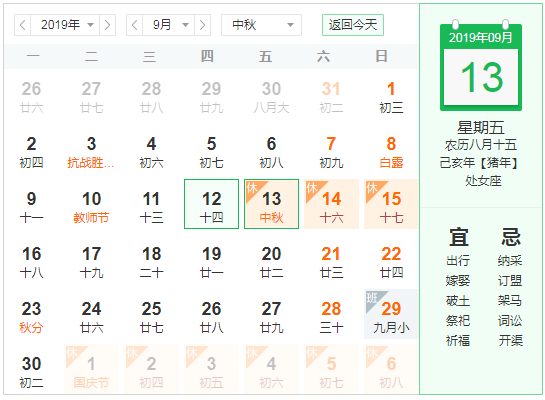This screenshot has height=400, width=545.
Task: Select October 1 国庆节 date
Action: coord(91,369)
